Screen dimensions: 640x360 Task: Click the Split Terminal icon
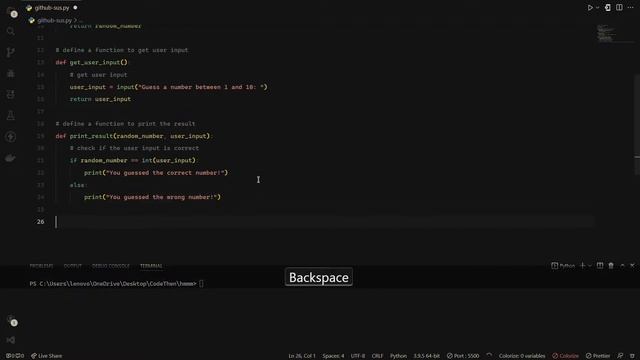pyautogui.click(x=600, y=266)
